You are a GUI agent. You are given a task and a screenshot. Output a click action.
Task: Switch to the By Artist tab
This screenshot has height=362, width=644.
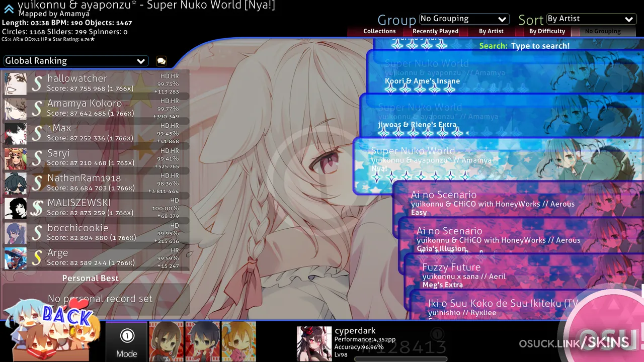pos(491,31)
